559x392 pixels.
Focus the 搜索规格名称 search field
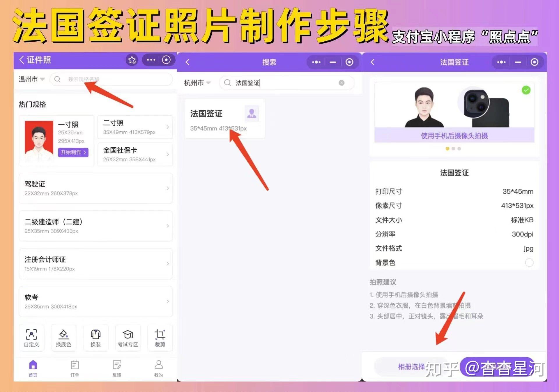tap(111, 79)
